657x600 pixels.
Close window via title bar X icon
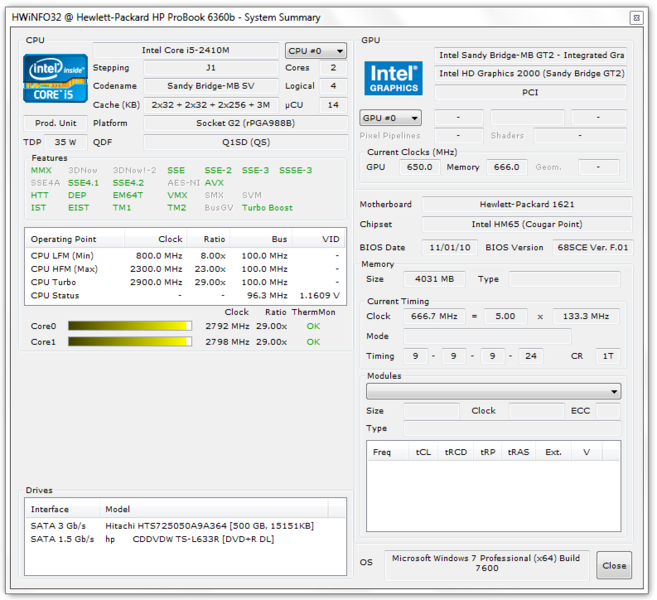pyautogui.click(x=636, y=18)
